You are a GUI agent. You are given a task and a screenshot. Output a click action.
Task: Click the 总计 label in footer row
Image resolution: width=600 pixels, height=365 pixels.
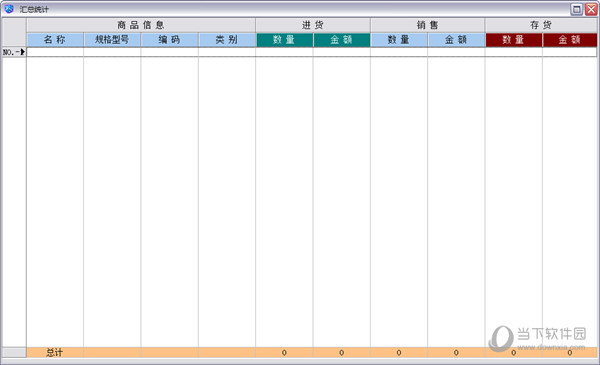55,352
